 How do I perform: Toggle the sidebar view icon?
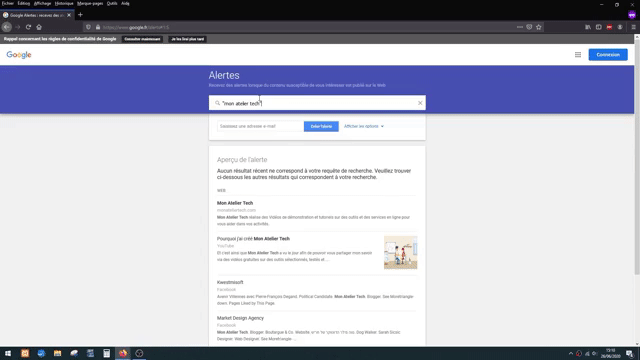pyautogui.click(x=598, y=27)
